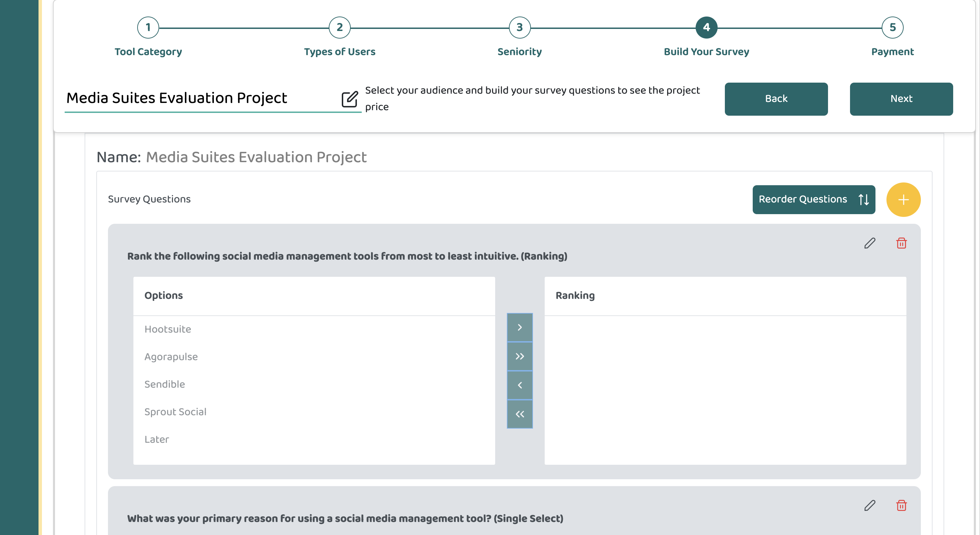Click the Next button
The image size is (980, 535).
pyautogui.click(x=901, y=99)
